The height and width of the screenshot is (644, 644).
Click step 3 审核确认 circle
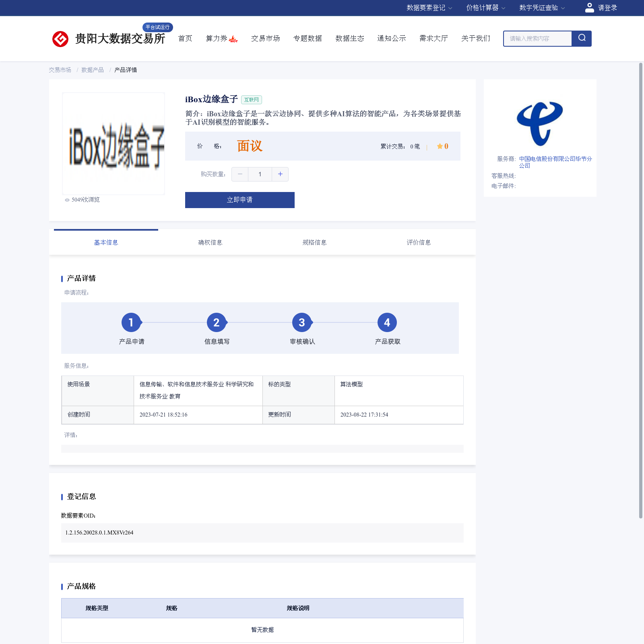coord(302,322)
